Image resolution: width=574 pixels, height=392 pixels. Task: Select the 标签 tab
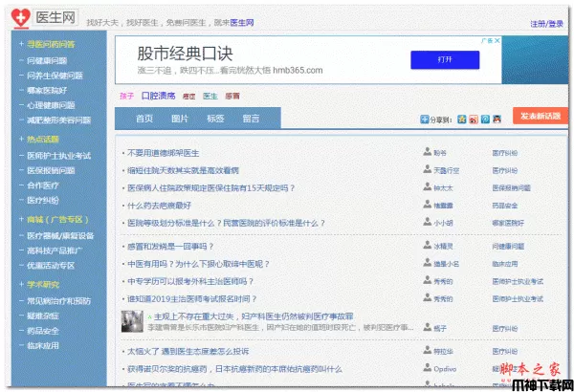[x=215, y=119]
